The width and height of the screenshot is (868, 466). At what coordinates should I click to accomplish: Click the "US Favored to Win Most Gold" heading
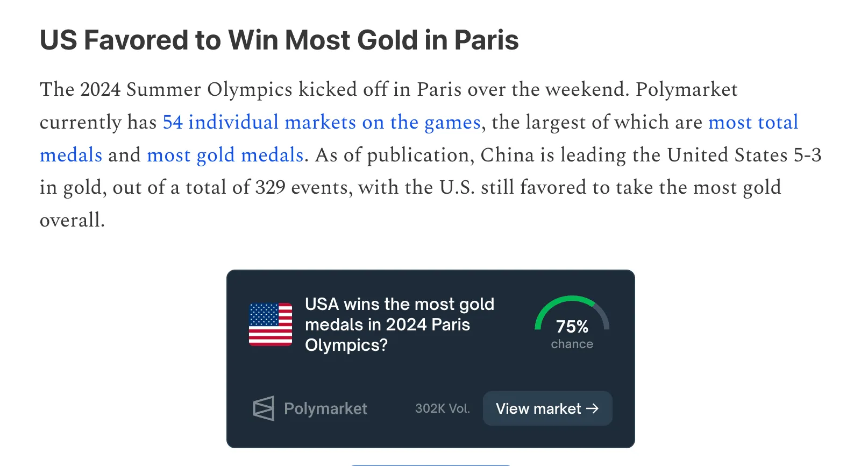click(x=279, y=40)
